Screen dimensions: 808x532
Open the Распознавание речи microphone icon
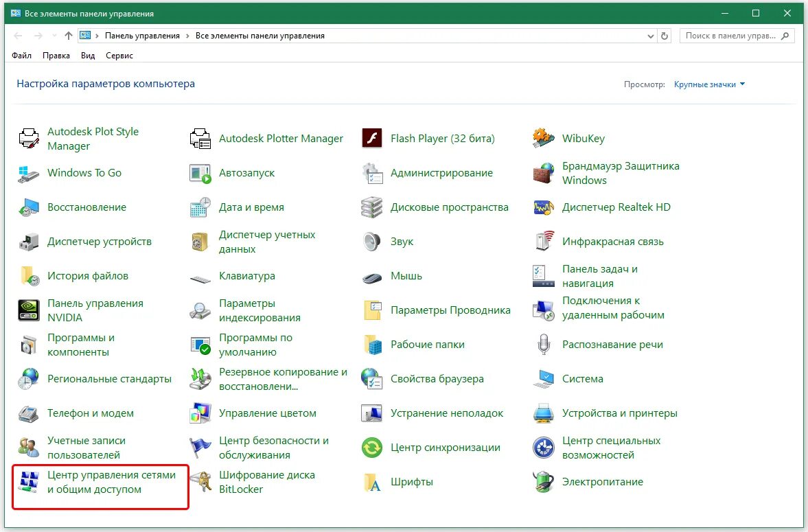pyautogui.click(x=544, y=345)
